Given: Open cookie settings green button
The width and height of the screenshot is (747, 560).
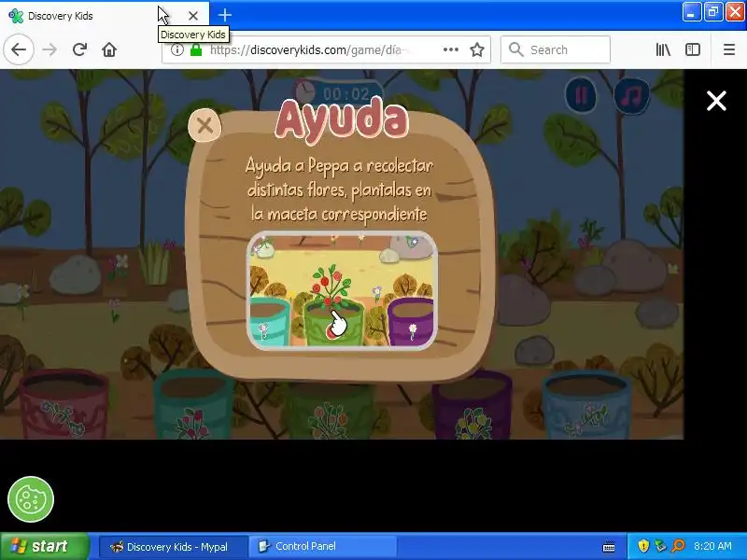Looking at the screenshot, I should click(x=31, y=499).
